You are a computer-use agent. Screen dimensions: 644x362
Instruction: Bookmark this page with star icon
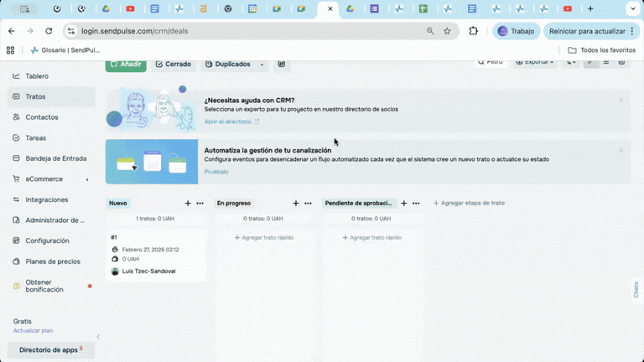(447, 31)
